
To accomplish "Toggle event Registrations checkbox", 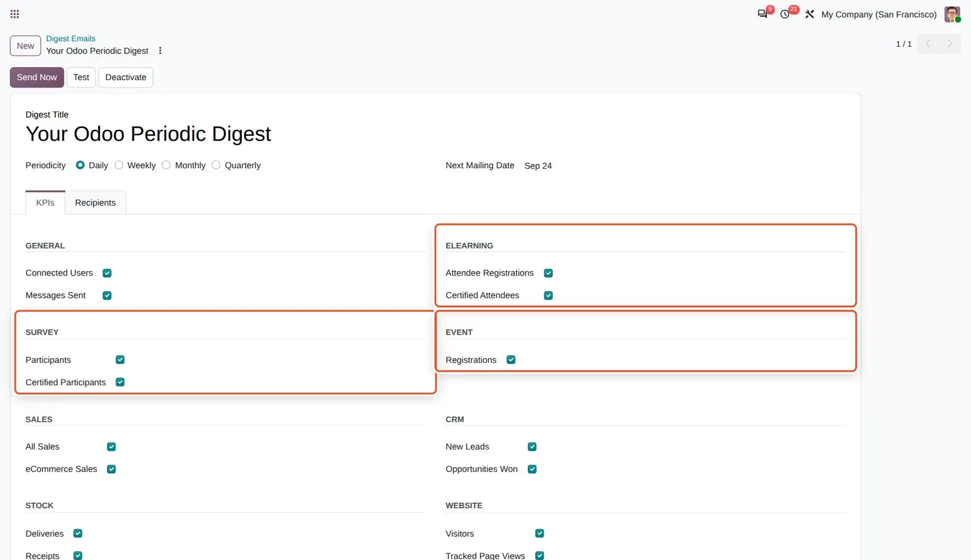I will (511, 360).
